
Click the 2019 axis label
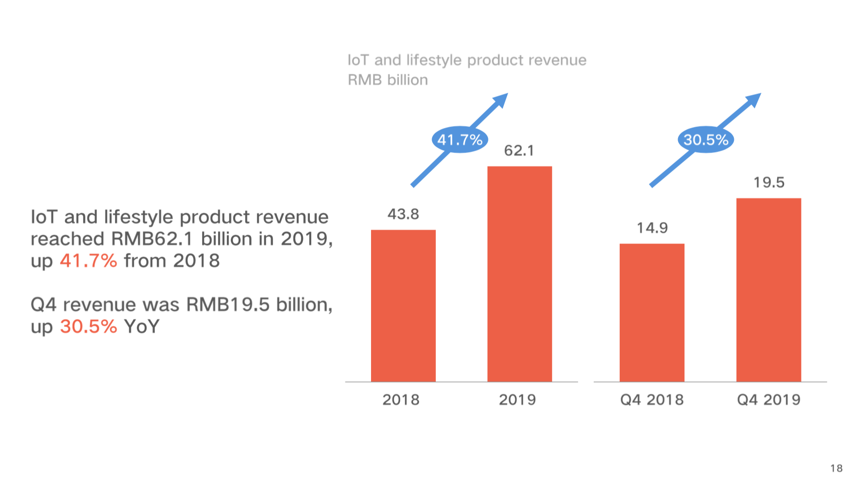[x=517, y=400]
